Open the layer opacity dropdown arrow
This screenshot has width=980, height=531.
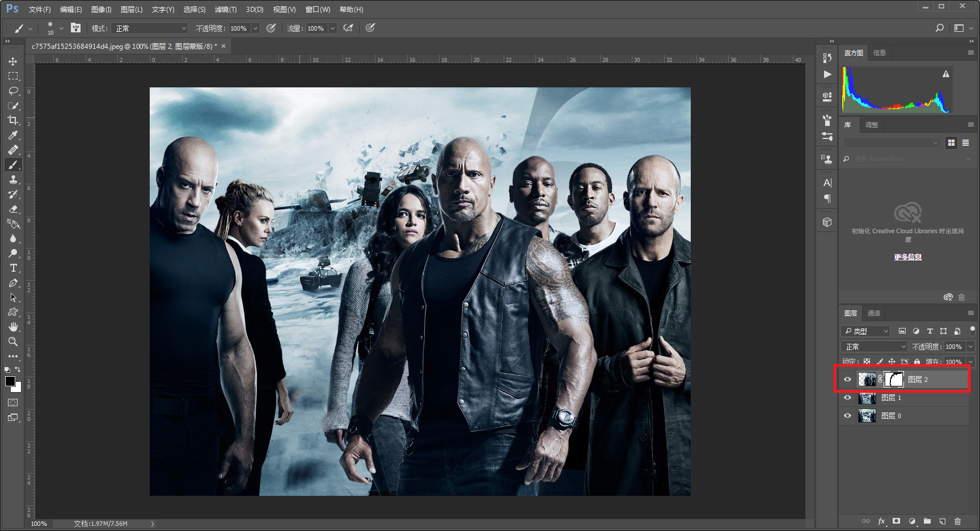click(x=970, y=347)
